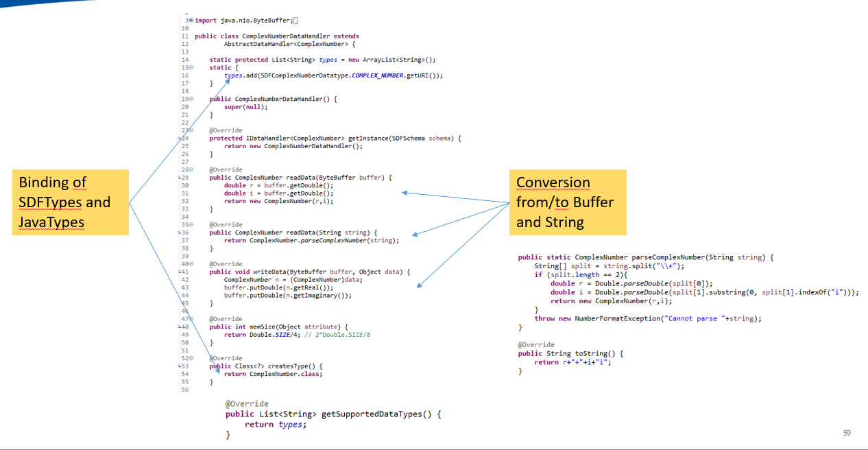Select the 'Binding of SDFTypes and JavaTypes' callout
Screen dimensions: 868x450
(x=70, y=202)
